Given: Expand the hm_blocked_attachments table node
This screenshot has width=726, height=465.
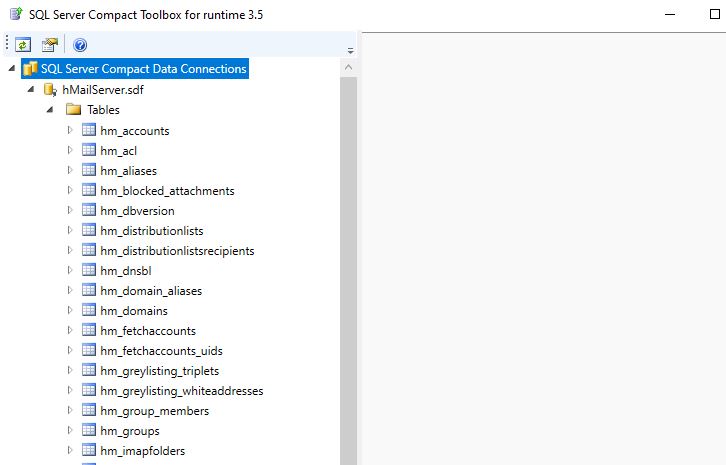Looking at the screenshot, I should click(x=70, y=190).
